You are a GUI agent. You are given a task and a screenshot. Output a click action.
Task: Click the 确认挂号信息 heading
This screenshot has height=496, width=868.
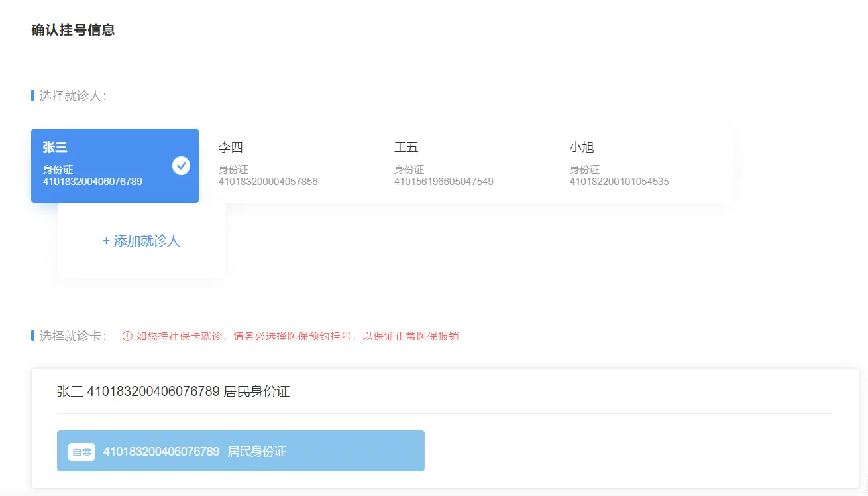click(73, 30)
